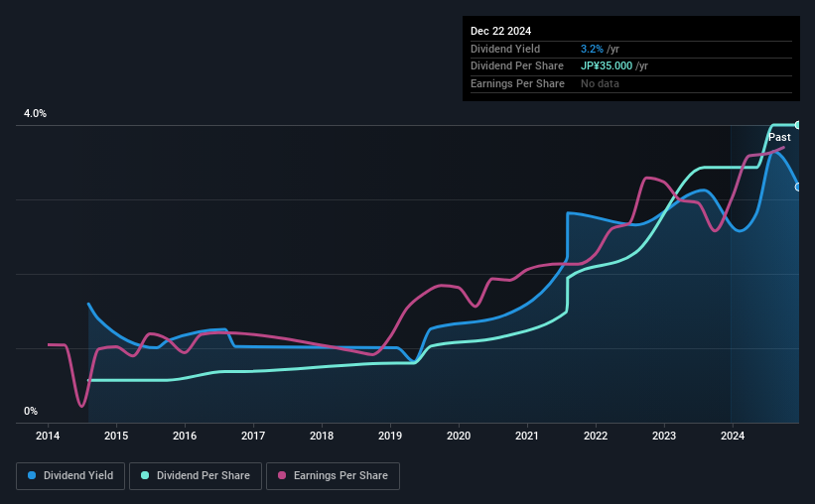The height and width of the screenshot is (504, 815).
Task: Click the 2014 x-axis label
Action: 48,436
